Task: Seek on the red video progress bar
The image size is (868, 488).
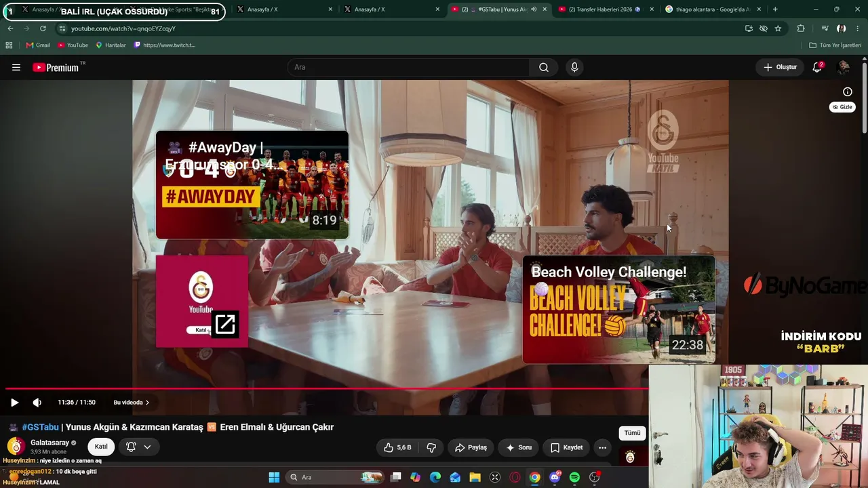Action: (x=327, y=388)
